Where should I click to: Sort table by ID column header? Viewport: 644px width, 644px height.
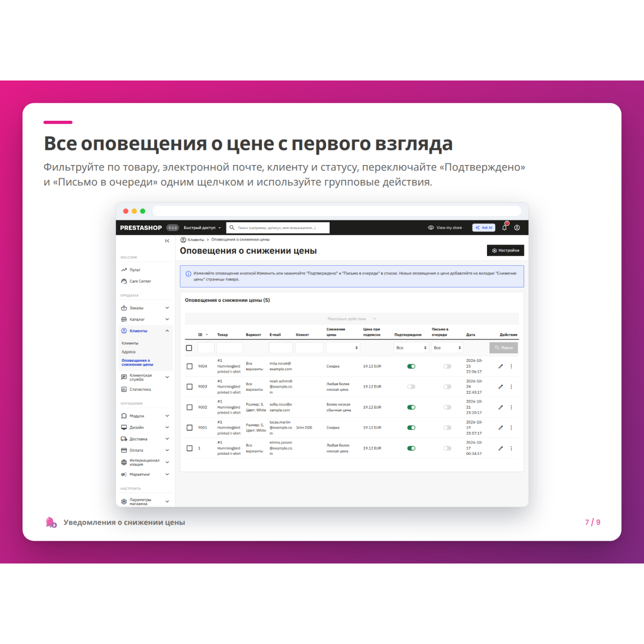point(203,335)
